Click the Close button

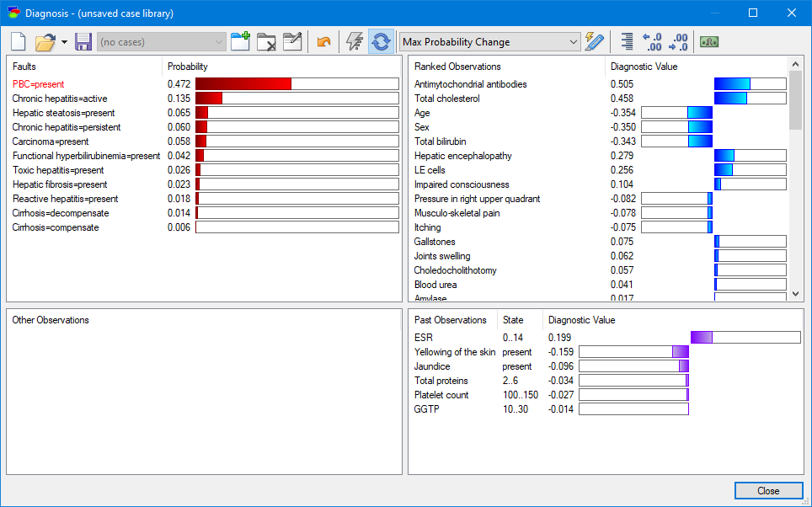(x=768, y=490)
